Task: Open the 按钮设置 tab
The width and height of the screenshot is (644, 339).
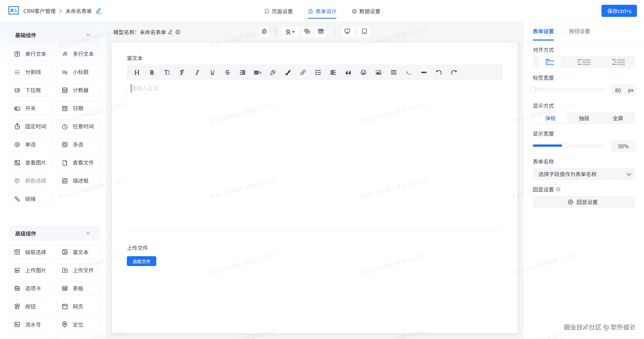Action: [579, 31]
